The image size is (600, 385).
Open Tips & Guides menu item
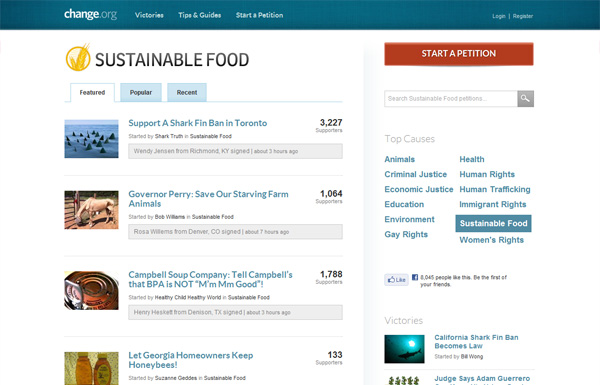[200, 15]
